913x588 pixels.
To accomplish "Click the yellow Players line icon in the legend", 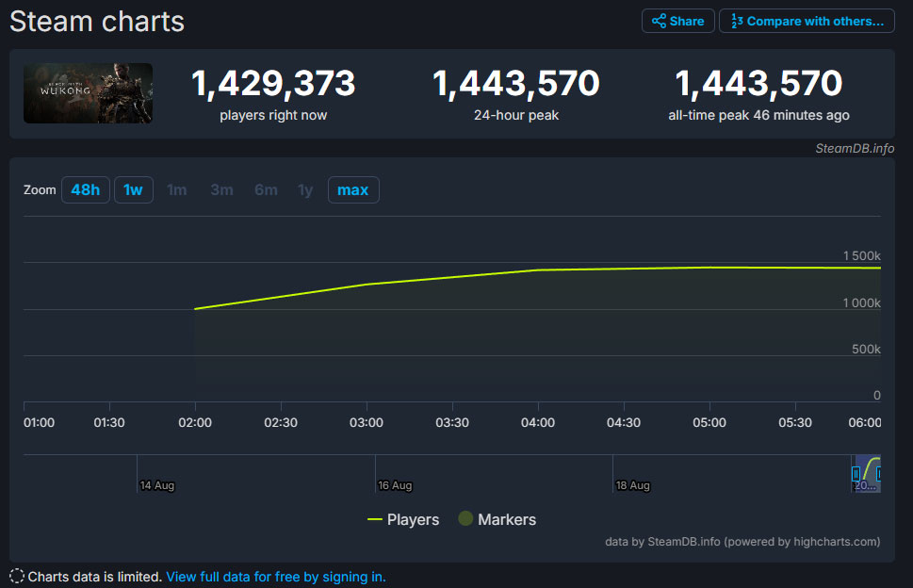I will tap(373, 519).
